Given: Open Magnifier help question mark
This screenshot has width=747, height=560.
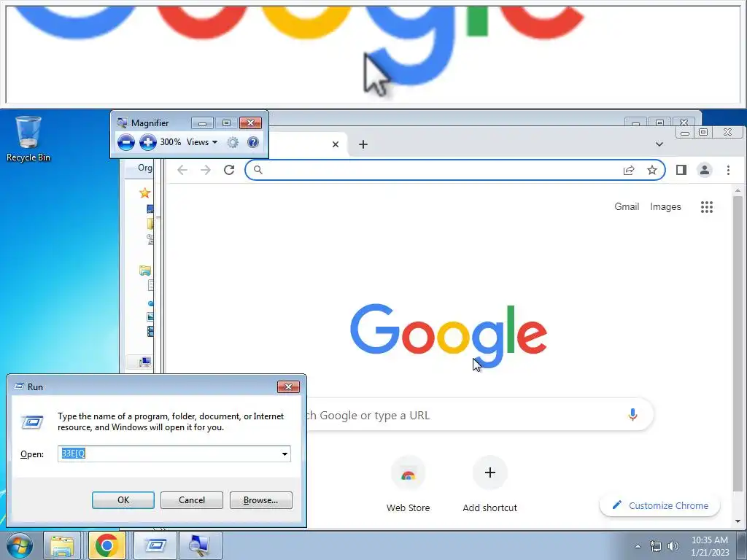Looking at the screenshot, I should point(253,142).
